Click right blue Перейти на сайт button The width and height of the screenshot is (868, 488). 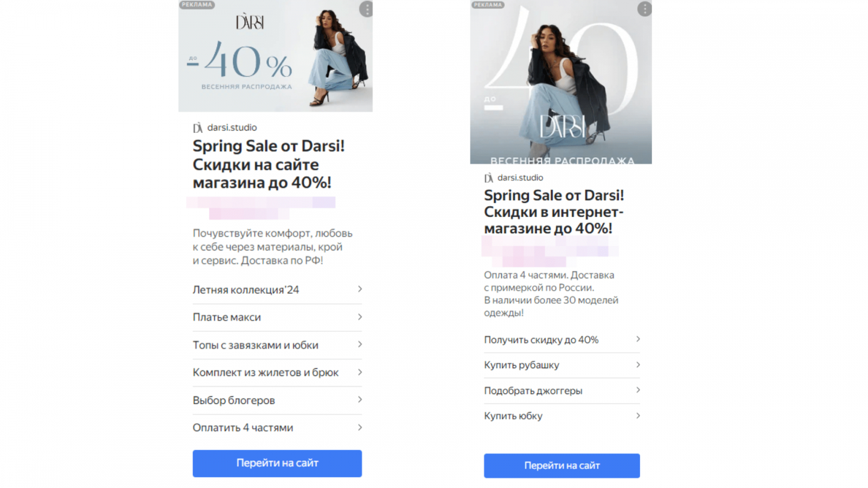coord(562,465)
